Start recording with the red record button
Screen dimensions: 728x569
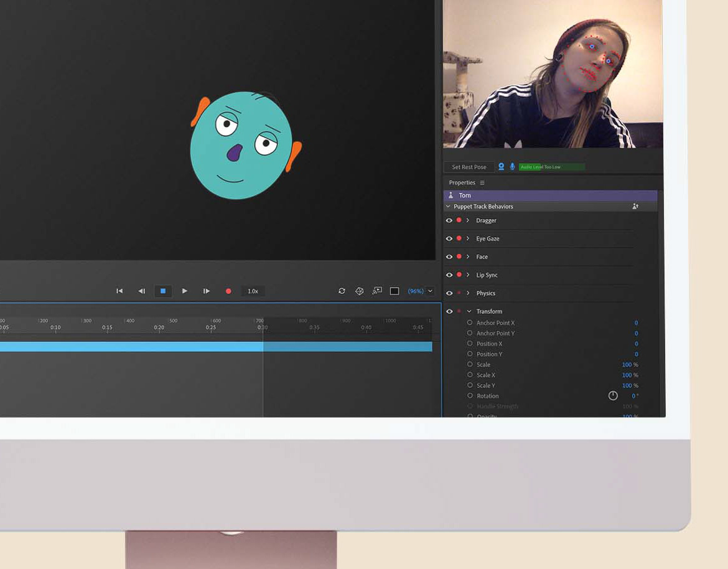[x=228, y=291]
